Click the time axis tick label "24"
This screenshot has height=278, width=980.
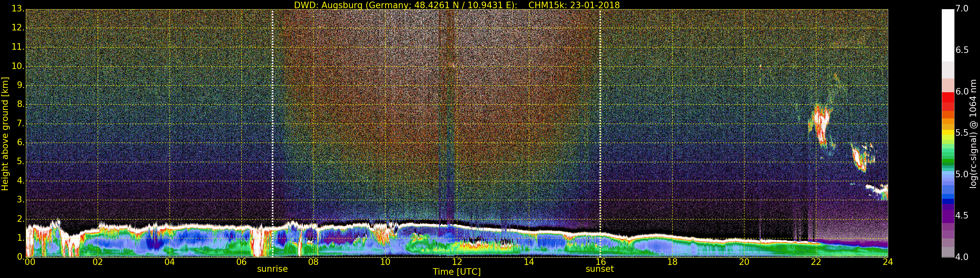point(888,262)
